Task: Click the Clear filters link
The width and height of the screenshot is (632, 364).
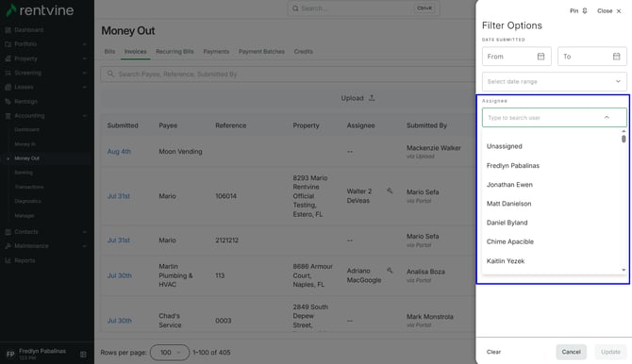Action: (493, 352)
